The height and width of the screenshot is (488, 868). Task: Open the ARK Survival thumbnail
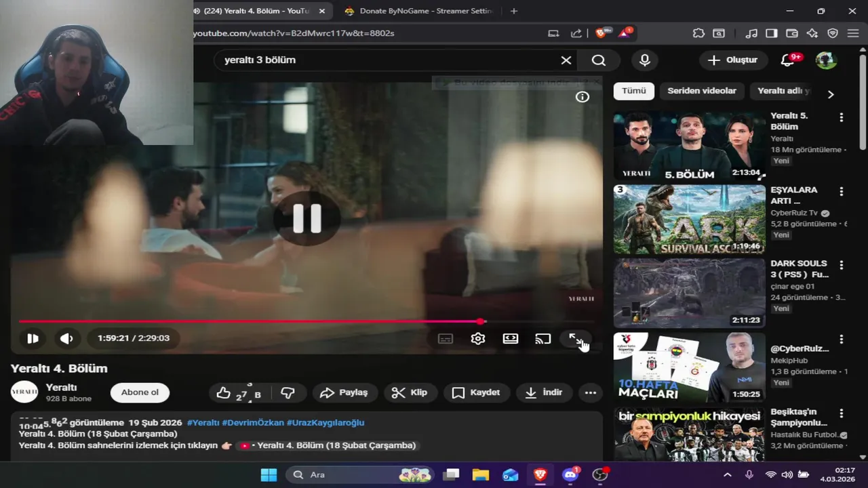[x=690, y=220]
